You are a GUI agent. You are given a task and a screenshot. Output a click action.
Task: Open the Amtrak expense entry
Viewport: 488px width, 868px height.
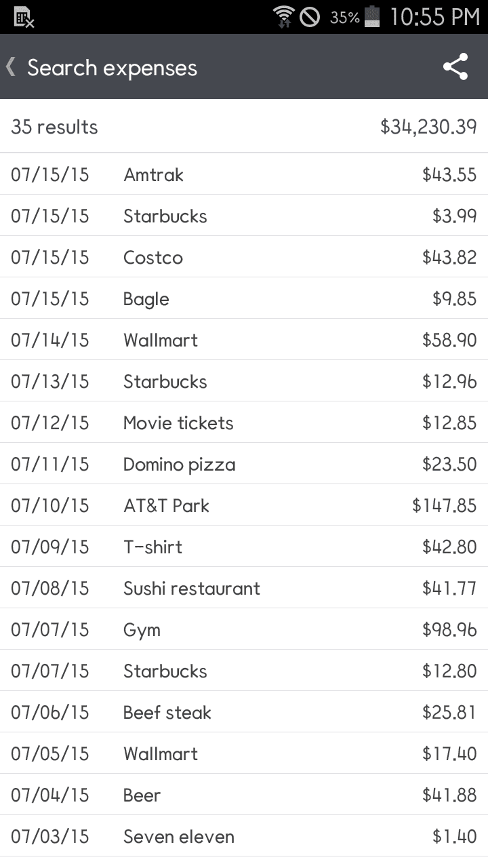tap(244, 174)
